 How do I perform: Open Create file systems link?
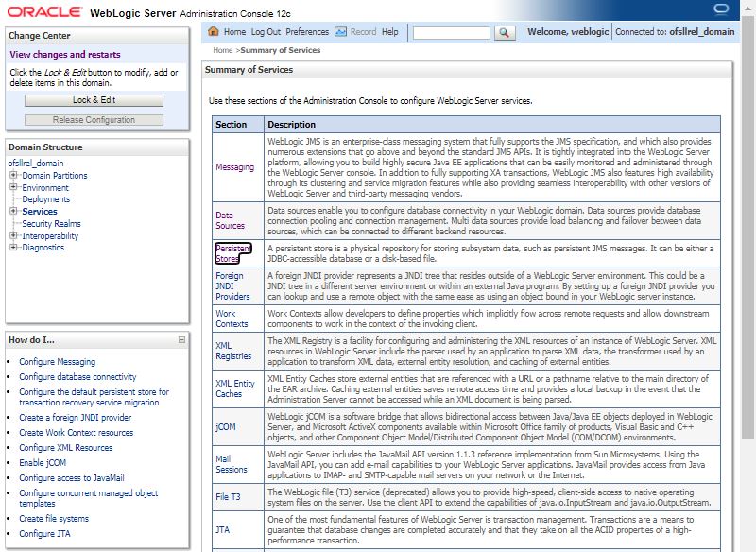click(x=54, y=518)
